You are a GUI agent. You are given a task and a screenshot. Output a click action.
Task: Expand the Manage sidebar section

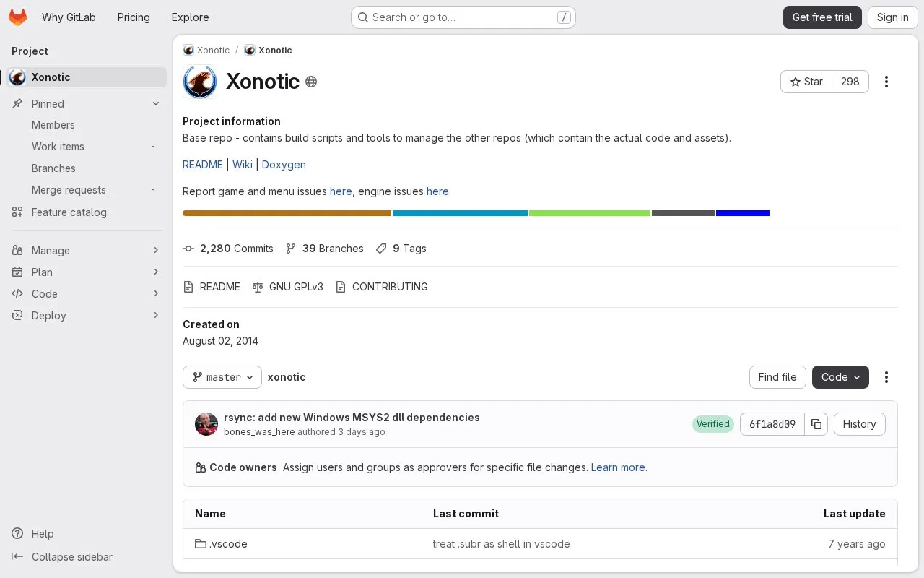tap(87, 251)
